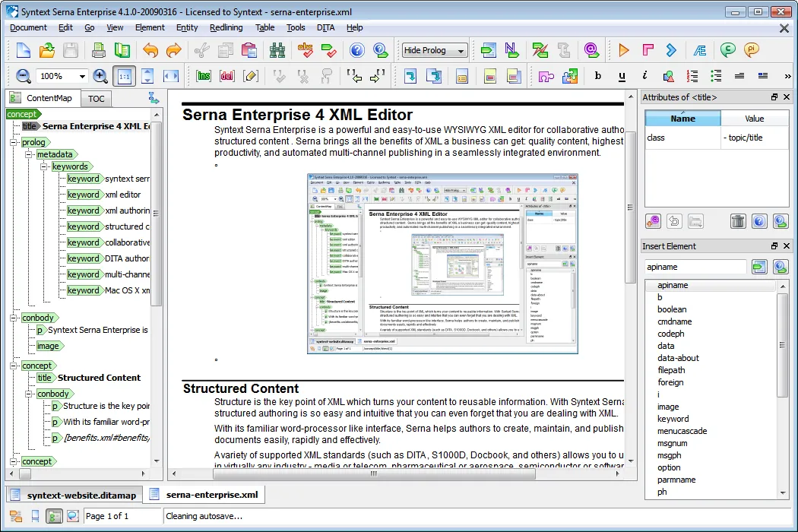This screenshot has width=798, height=532.
Task: Click the Redo arrow icon
Action: [173, 49]
